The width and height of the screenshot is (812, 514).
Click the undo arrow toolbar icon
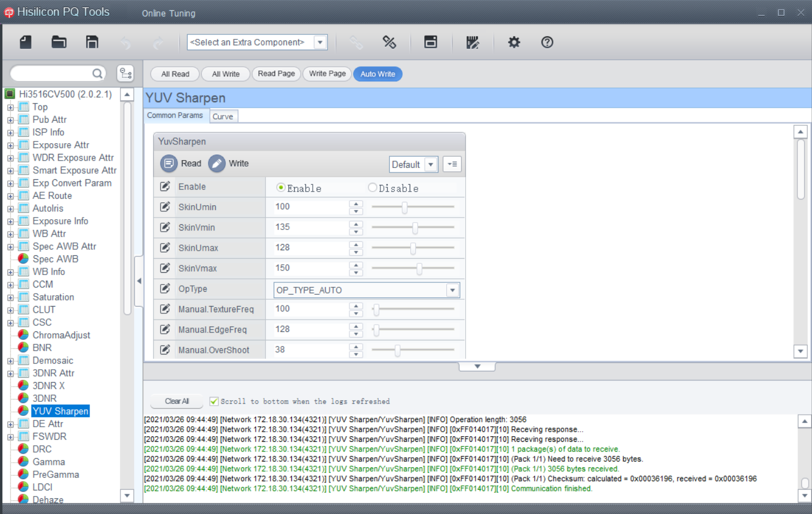[x=125, y=42]
